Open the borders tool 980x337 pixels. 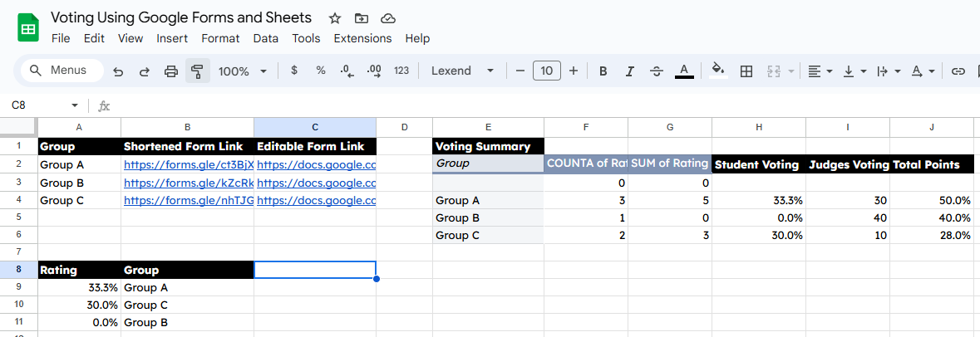pyautogui.click(x=746, y=71)
